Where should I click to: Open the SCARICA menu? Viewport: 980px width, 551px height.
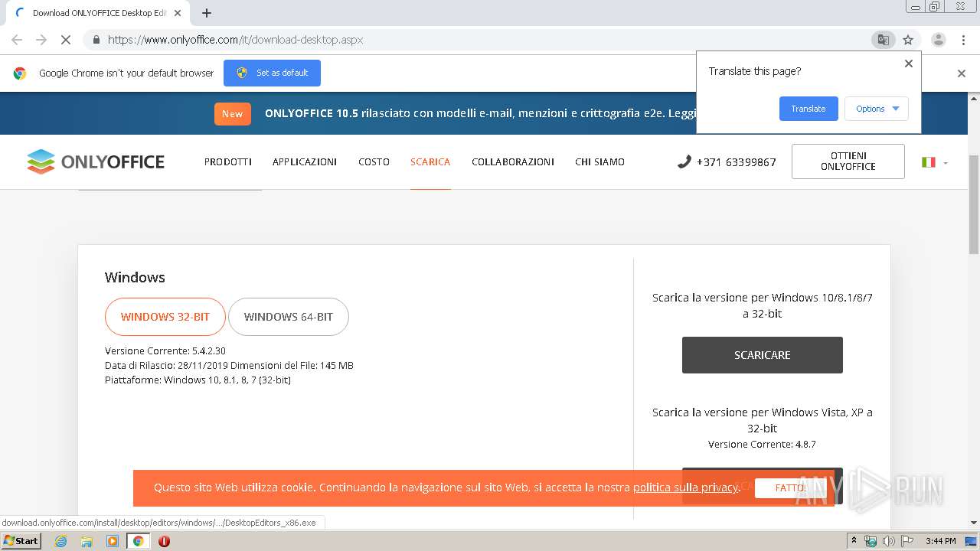tap(430, 161)
